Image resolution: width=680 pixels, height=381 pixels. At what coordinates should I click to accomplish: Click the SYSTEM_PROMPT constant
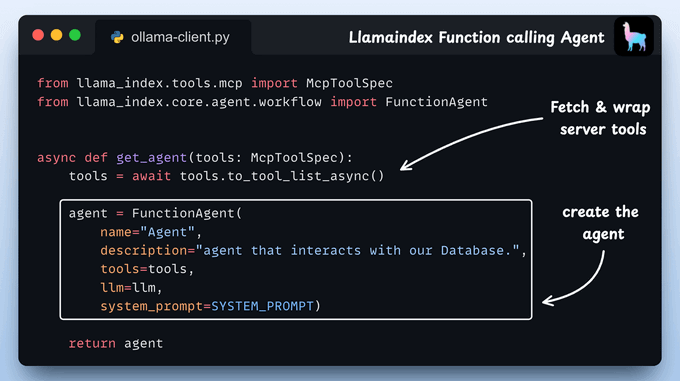262,306
